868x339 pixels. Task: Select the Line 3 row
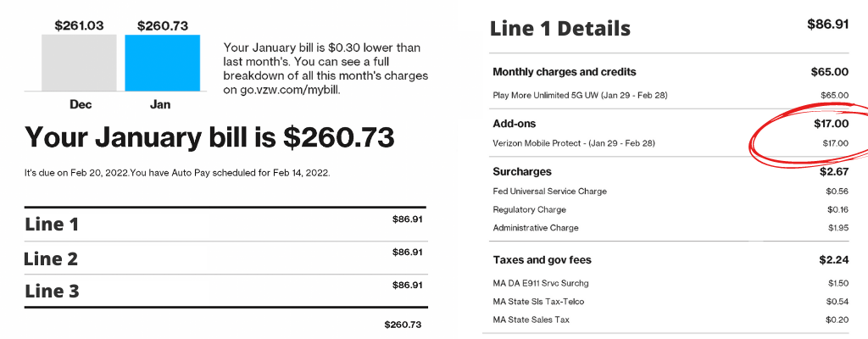tap(52, 292)
